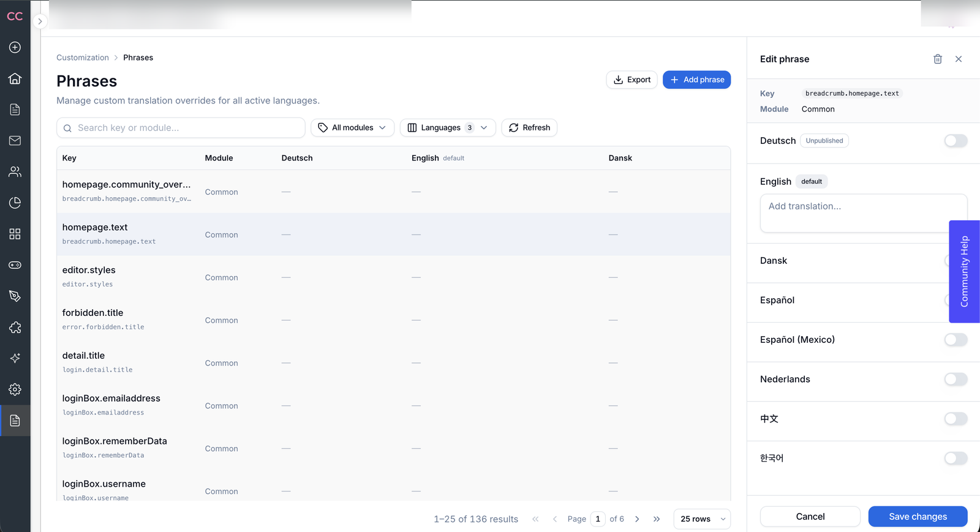Open the gamepad gamification icon
This screenshot has width=980, height=532.
click(x=15, y=265)
